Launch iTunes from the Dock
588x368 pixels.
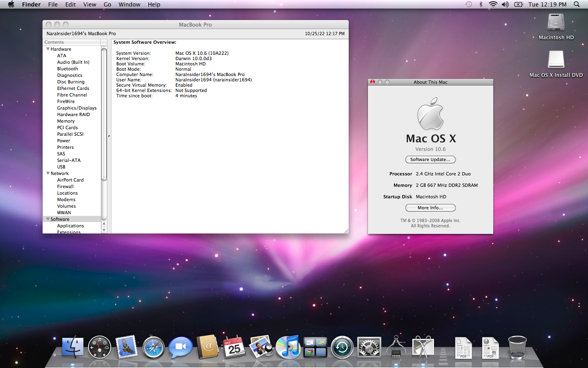point(288,347)
